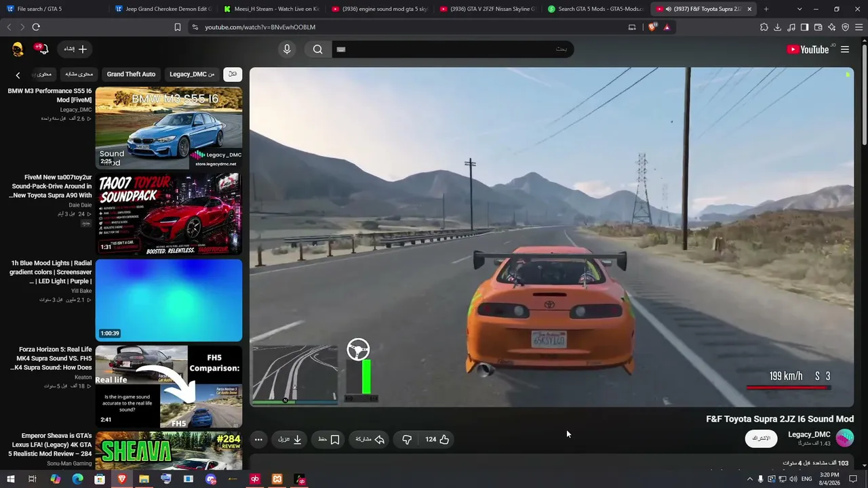Reload the current page
Image resolution: width=868 pixels, height=488 pixels.
pos(36,27)
